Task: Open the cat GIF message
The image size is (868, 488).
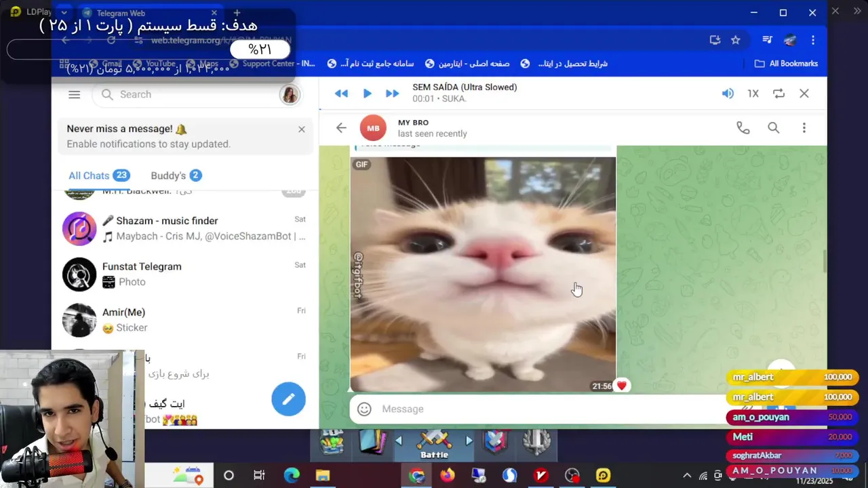Action: coord(483,274)
